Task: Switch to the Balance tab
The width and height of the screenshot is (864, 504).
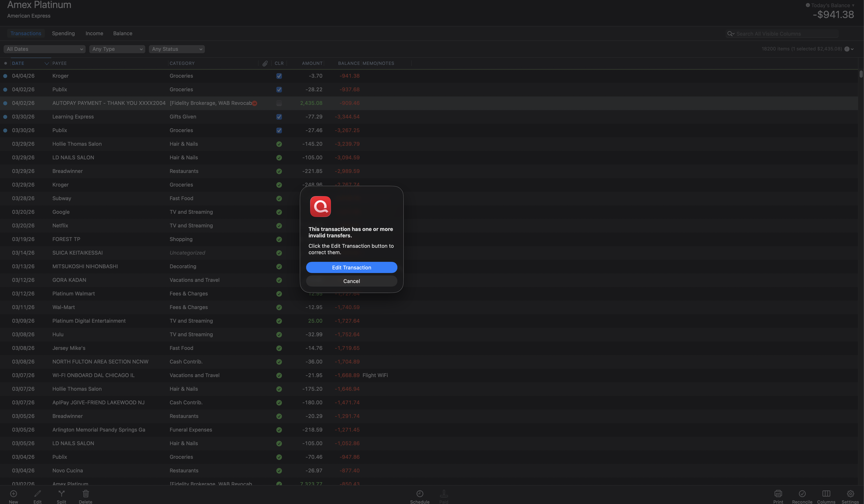Action: coord(122,33)
